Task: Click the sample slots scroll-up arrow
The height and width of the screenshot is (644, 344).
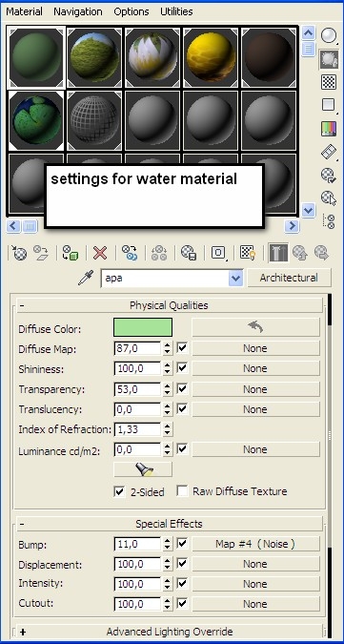Action: coord(309,32)
